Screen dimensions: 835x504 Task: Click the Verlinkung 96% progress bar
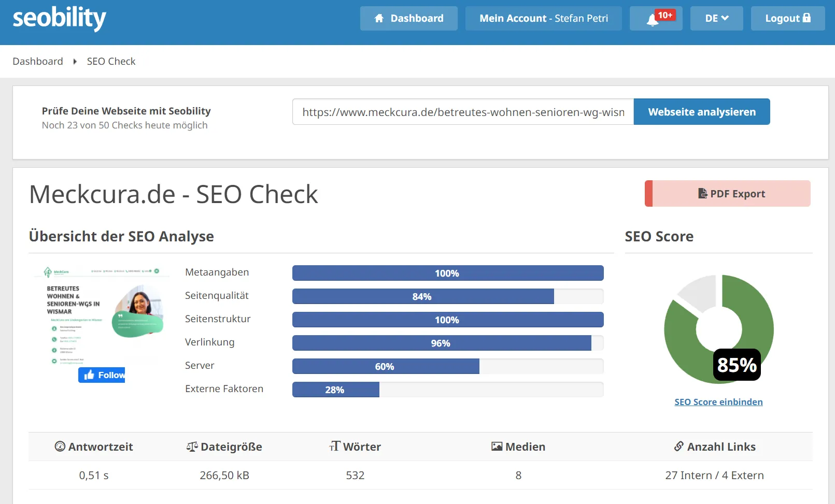pyautogui.click(x=448, y=343)
